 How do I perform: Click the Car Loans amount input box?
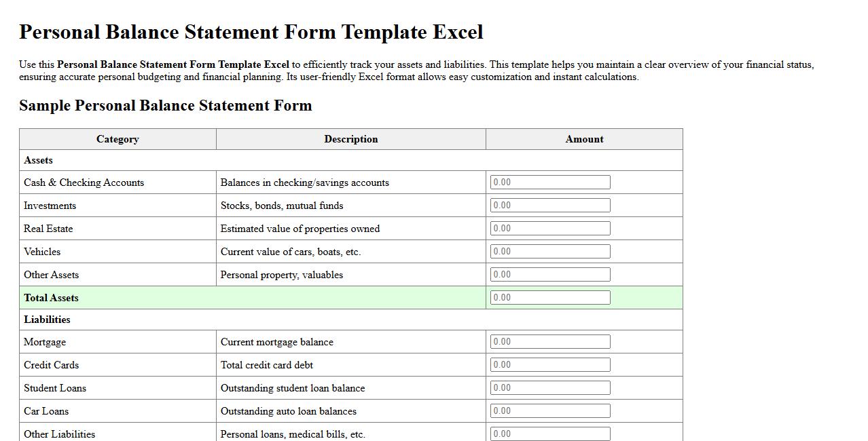tap(549, 410)
